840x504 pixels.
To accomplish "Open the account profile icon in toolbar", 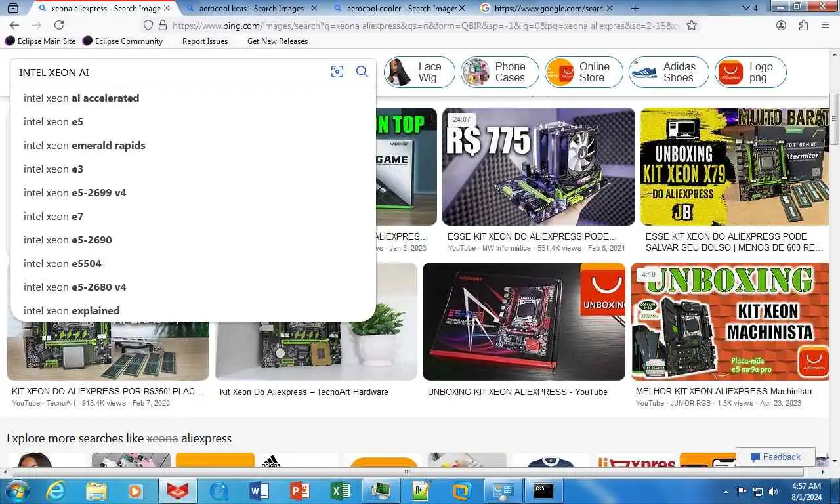I will point(781,25).
